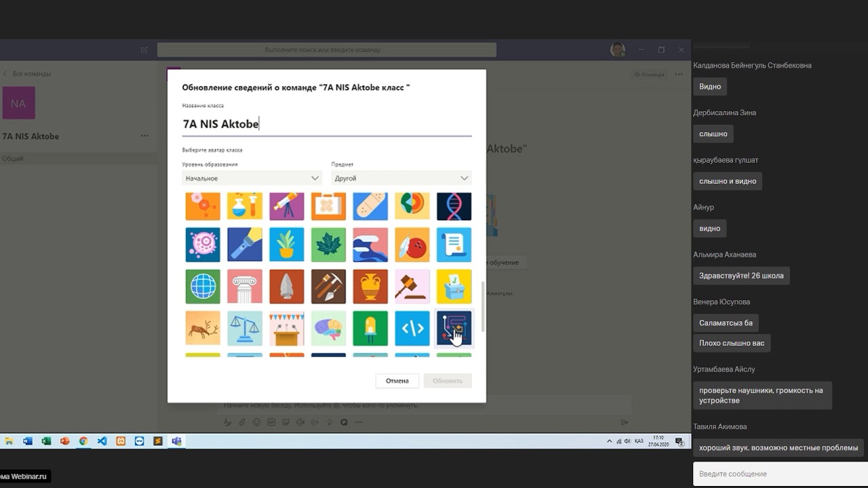Pick the scroll certificate avatar

tap(454, 245)
